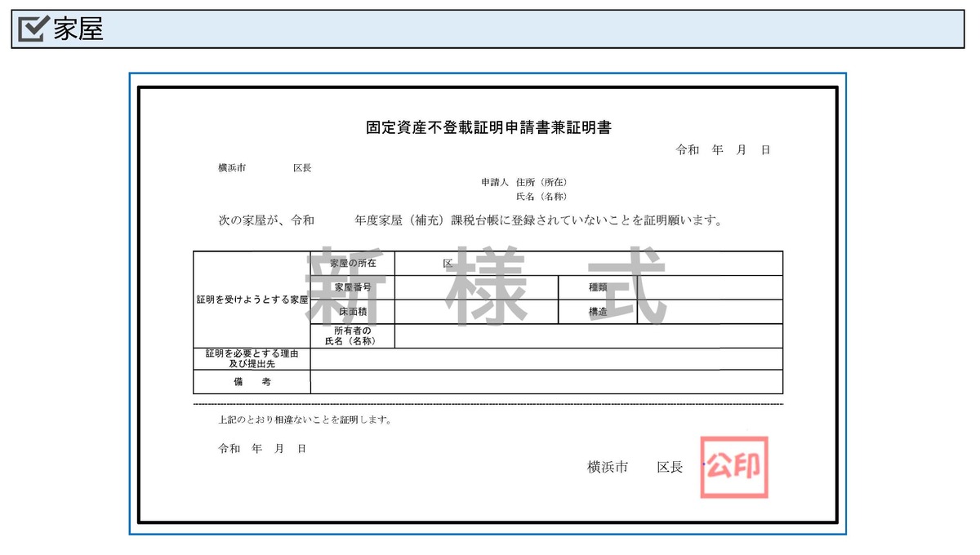This screenshot has height=555, width=980.
Task: Click the document title 固定資産不登載証明申請書兼証明書
Action: 490,127
